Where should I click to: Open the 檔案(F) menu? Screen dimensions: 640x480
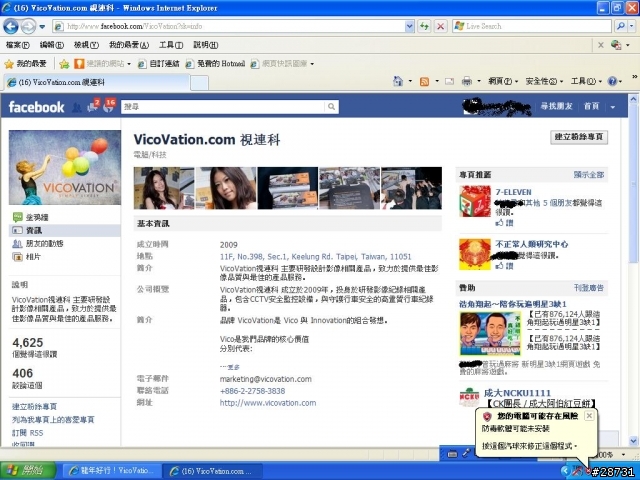(x=18, y=45)
